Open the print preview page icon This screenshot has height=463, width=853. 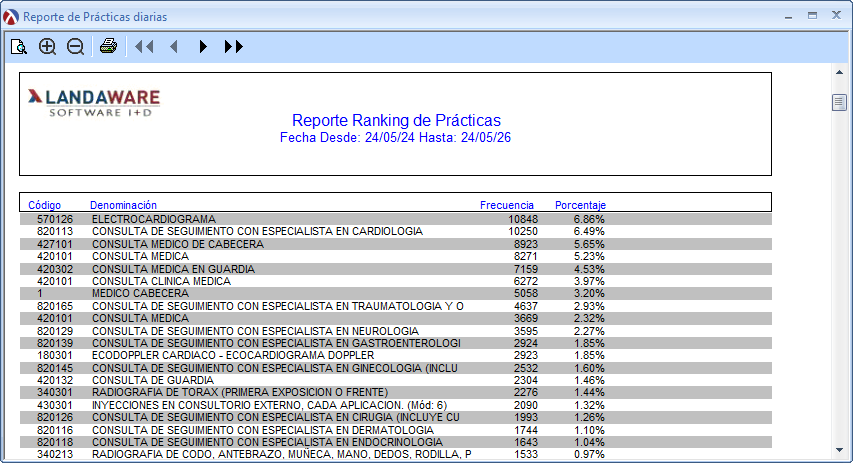click(19, 47)
